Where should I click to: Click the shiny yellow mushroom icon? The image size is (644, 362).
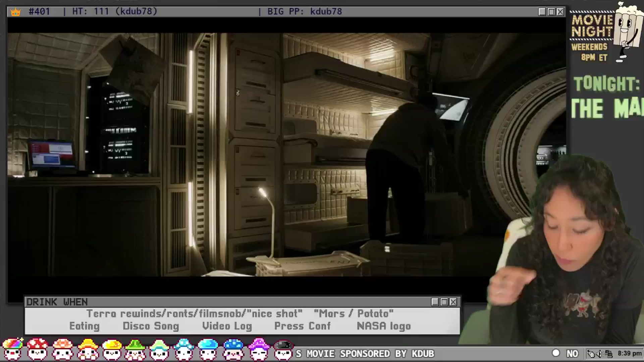[x=112, y=349]
